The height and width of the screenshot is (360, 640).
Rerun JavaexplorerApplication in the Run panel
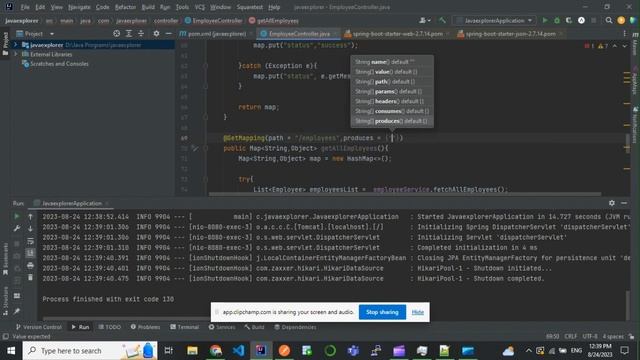(x=17, y=216)
